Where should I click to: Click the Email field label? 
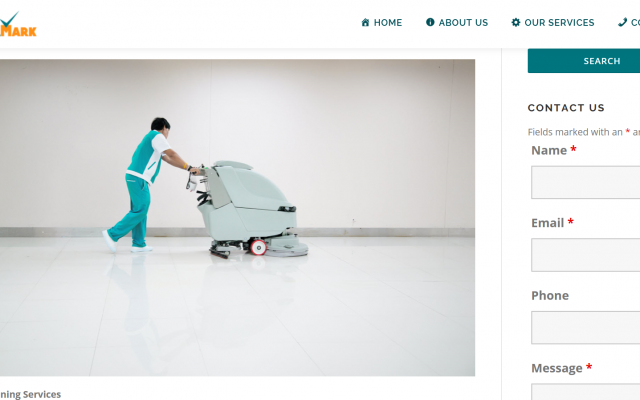point(547,223)
